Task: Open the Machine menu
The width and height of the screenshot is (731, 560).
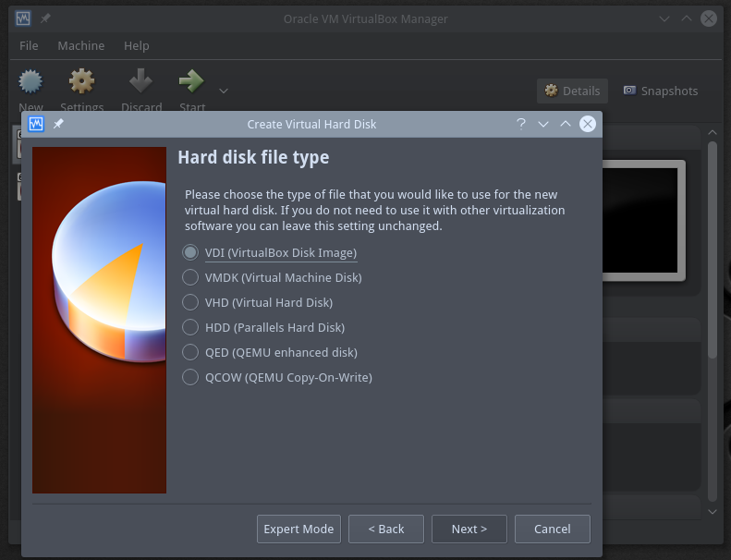Action: click(x=81, y=45)
